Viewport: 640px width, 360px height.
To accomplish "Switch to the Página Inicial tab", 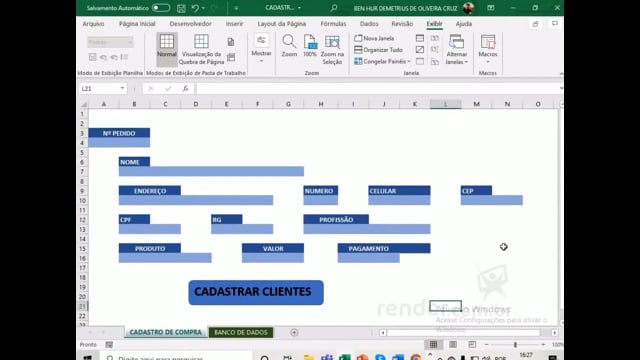I will 137,24.
